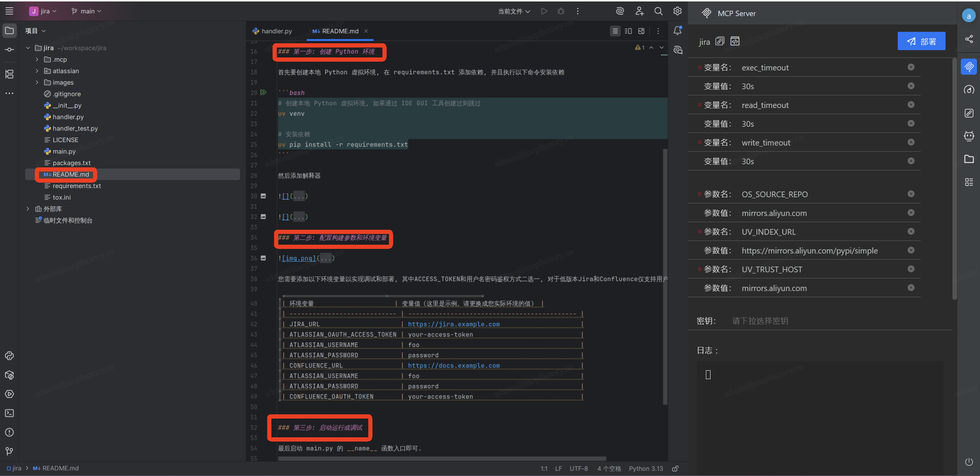
Task: Open the https://jira.example.com link
Action: [454, 324]
